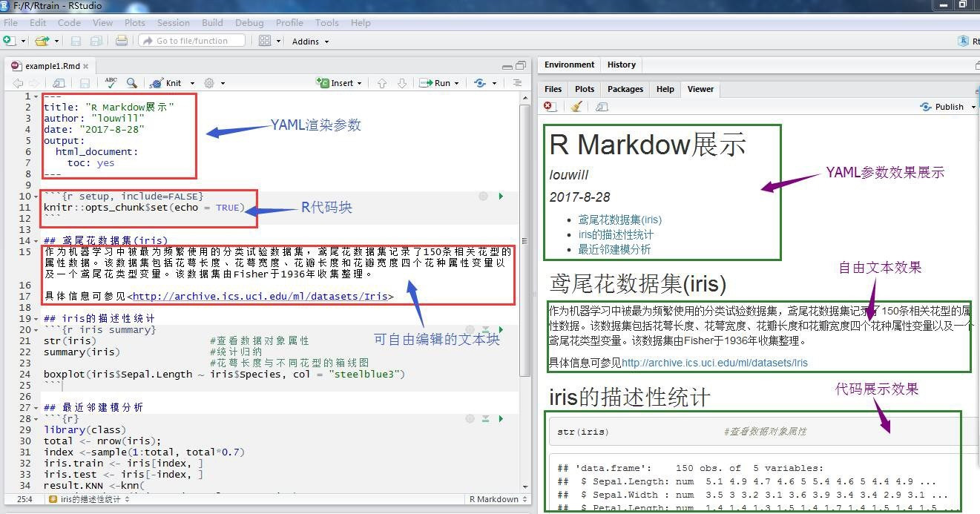Fold the section at line 14
The height and width of the screenshot is (514, 980).
(x=36, y=241)
